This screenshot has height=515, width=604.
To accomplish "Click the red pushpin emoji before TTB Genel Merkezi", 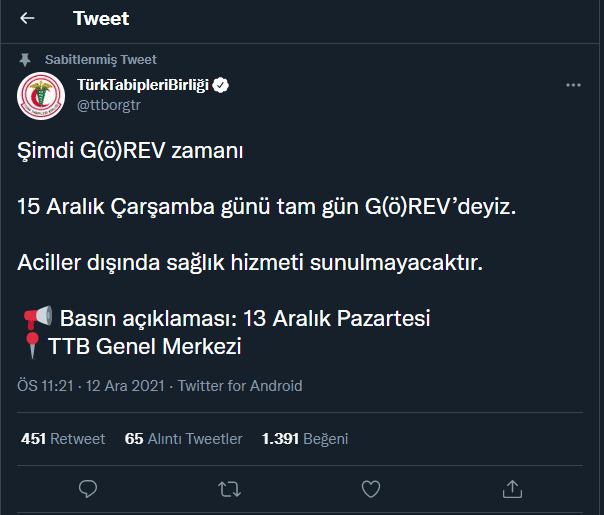I will [x=32, y=347].
